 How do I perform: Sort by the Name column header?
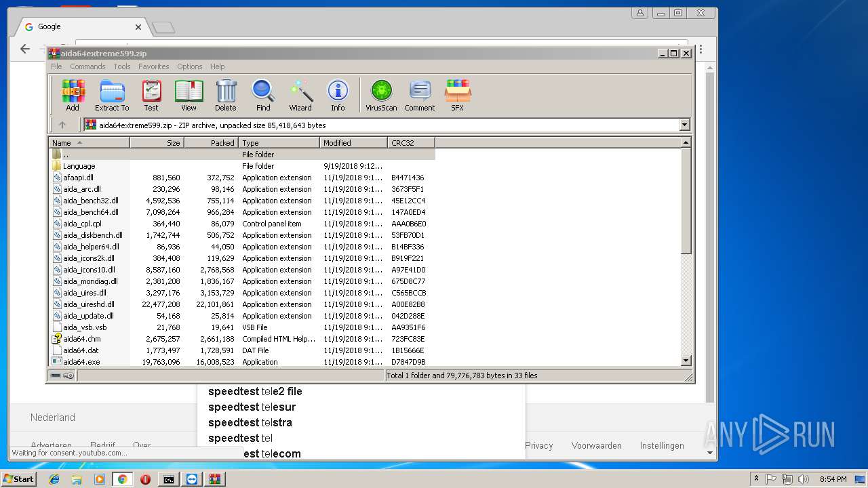[x=90, y=142]
